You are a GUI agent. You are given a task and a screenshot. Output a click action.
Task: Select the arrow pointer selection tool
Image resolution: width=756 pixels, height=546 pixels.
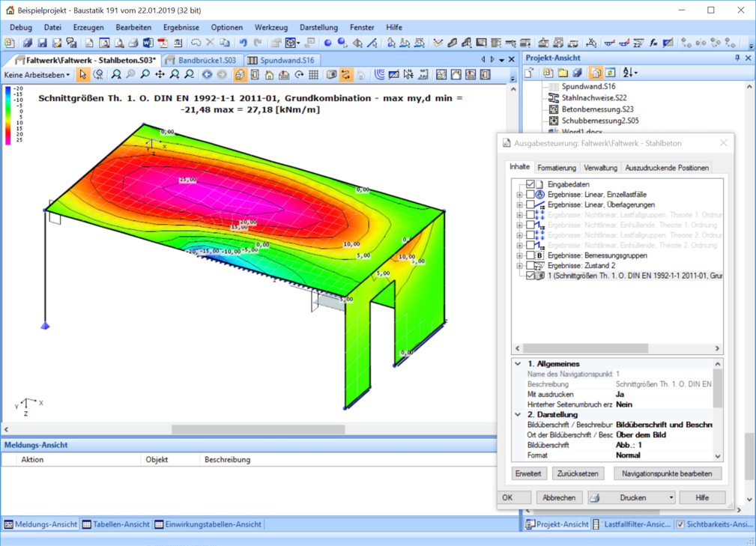(x=83, y=75)
